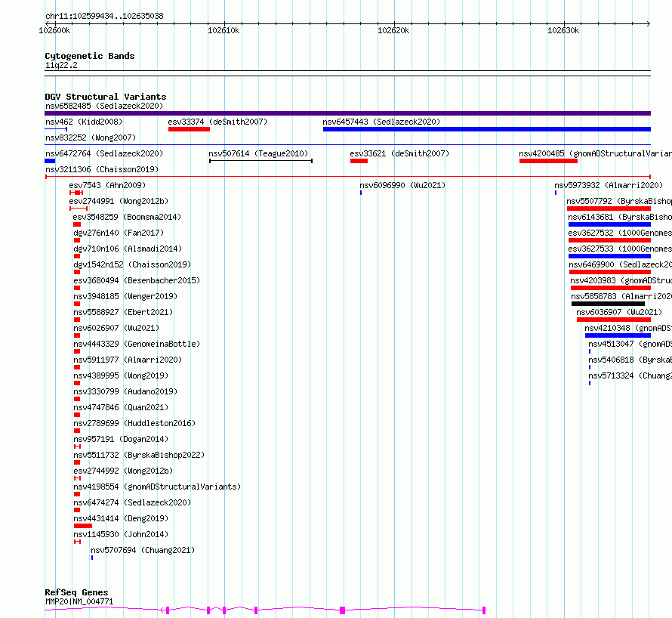Select nsv5707694 (Chuang2021) label

click(x=143, y=550)
